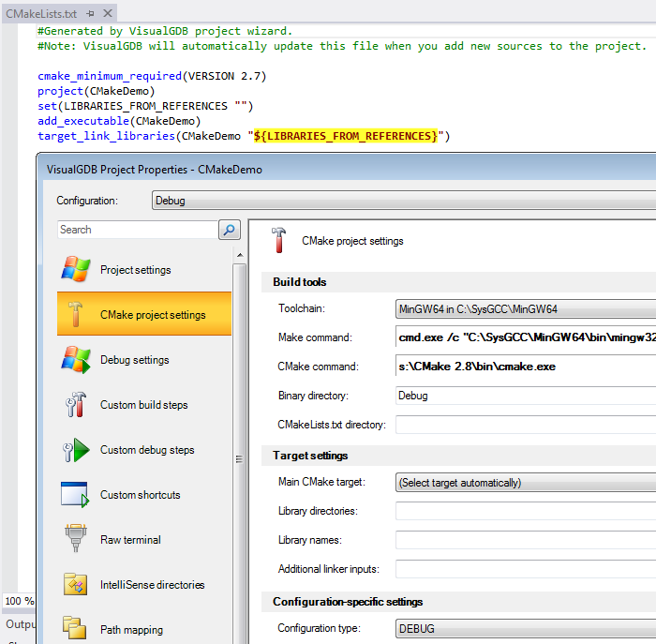Open Custom debug steps page
This screenshot has height=644, width=656.
pos(144,450)
